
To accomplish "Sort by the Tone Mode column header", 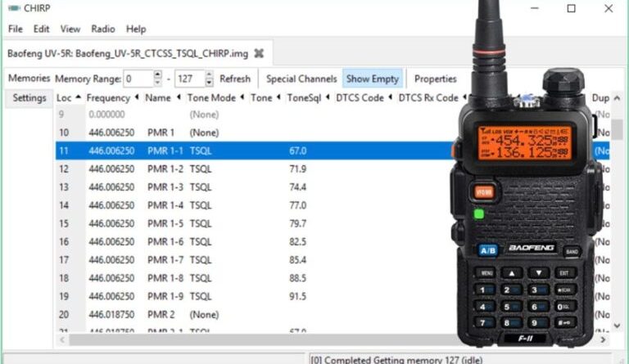I will [x=215, y=97].
